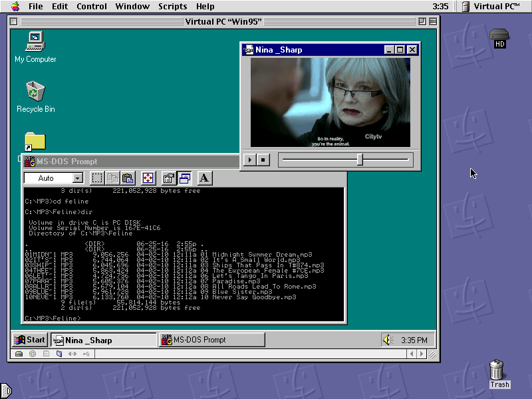
Task: Open the Edit menu
Action: 60,6
